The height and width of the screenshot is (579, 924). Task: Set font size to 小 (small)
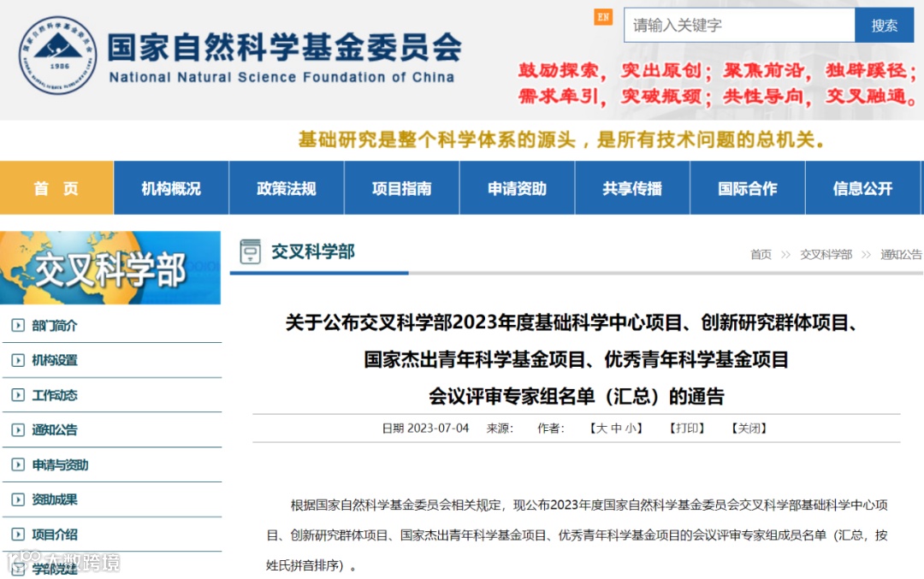[631, 428]
